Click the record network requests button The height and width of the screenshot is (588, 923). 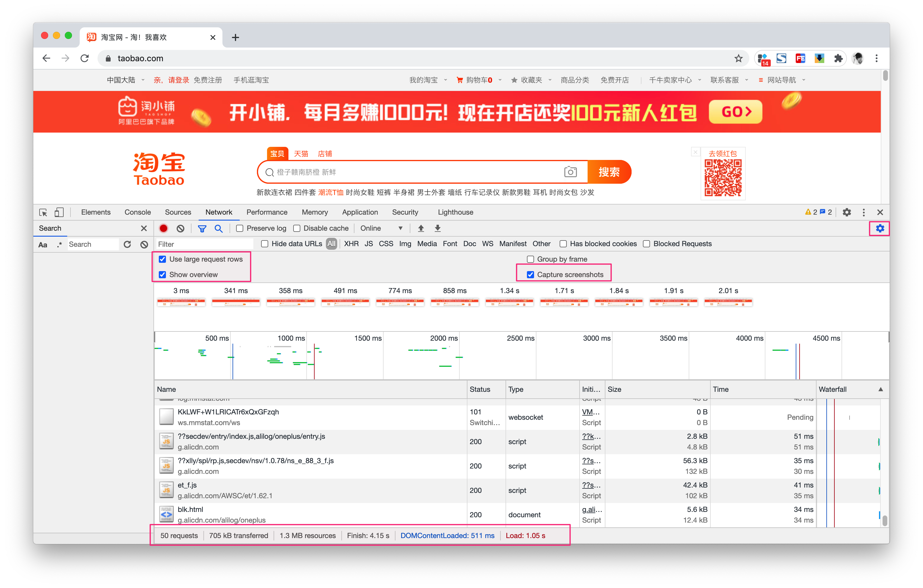point(164,228)
